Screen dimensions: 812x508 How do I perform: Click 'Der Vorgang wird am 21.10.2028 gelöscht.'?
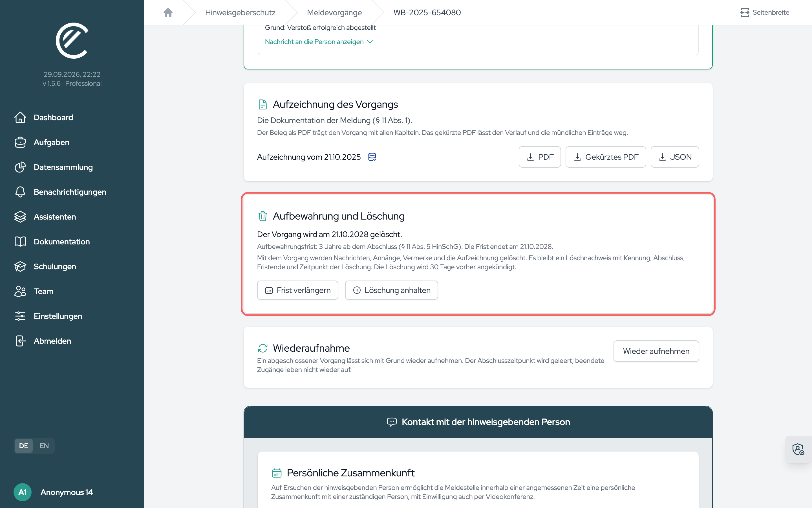click(329, 234)
